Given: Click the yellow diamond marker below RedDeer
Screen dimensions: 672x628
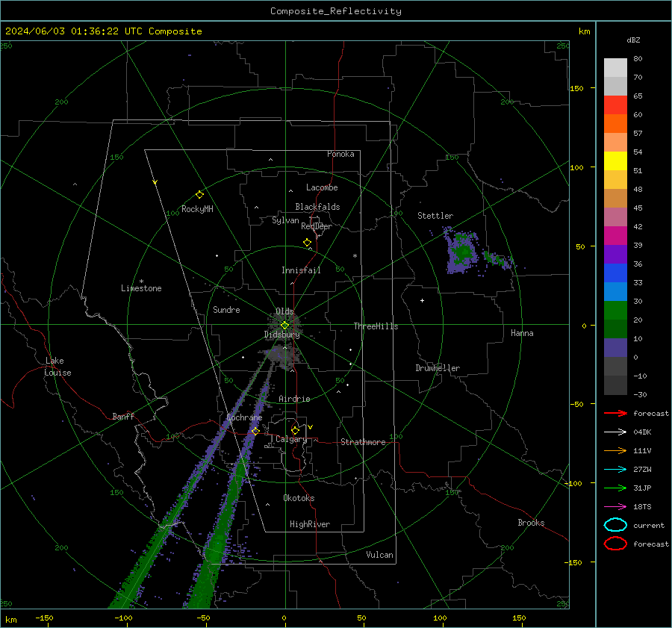Looking at the screenshot, I should pyautogui.click(x=307, y=243).
